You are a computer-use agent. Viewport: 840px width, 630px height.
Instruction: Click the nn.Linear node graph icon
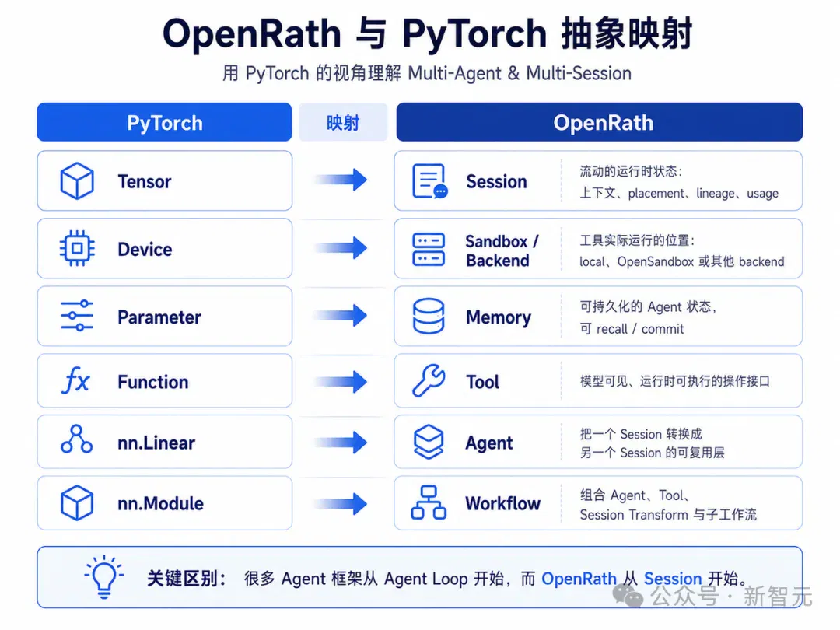pos(76,439)
